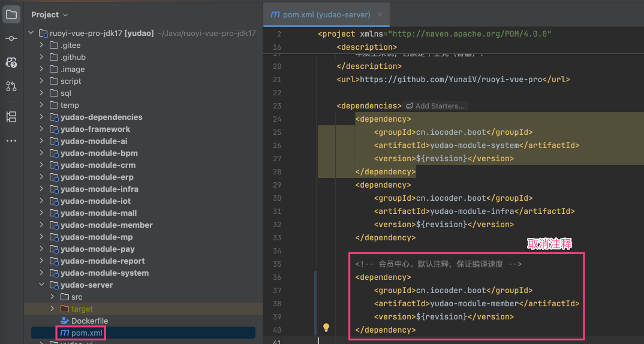Open the Structure tool window

(x=11, y=116)
